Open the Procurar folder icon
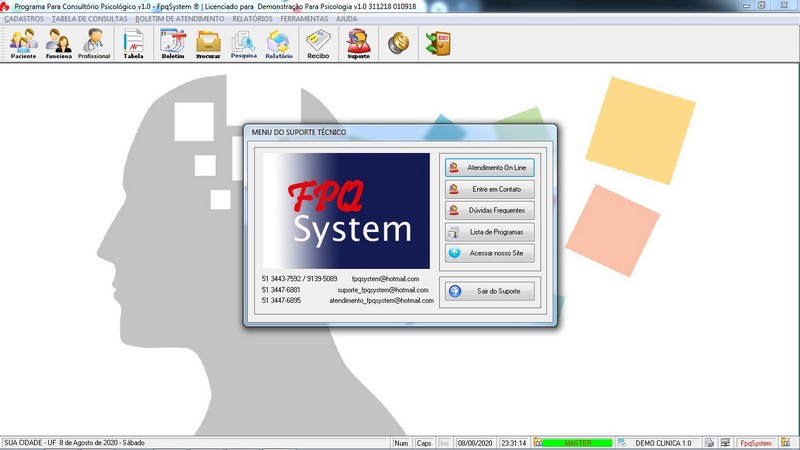 point(208,44)
